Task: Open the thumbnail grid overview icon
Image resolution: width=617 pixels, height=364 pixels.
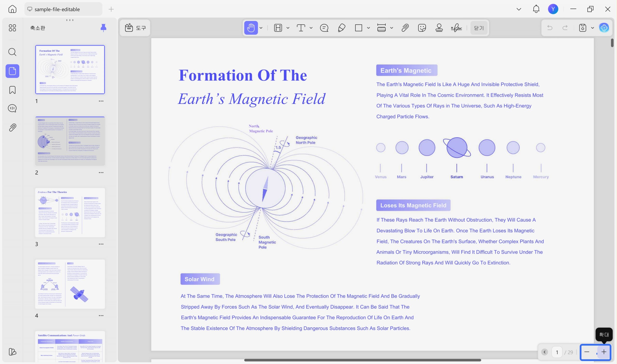Action: (12, 28)
